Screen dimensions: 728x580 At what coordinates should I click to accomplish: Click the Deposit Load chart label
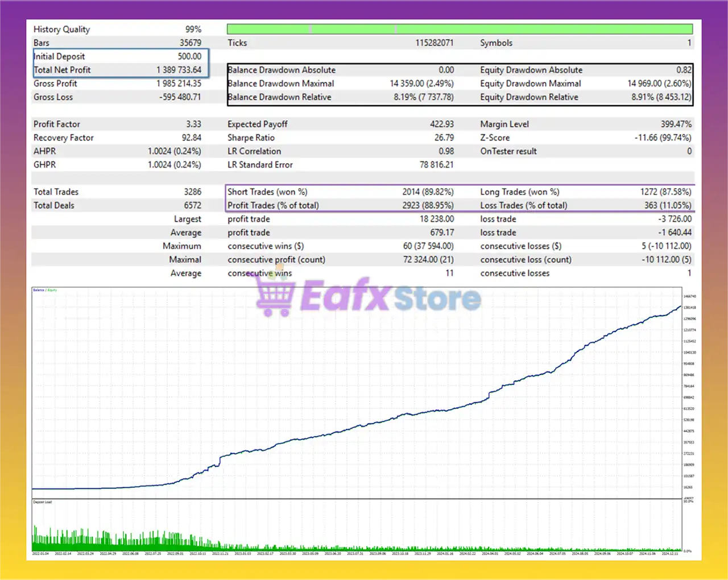coord(43,502)
